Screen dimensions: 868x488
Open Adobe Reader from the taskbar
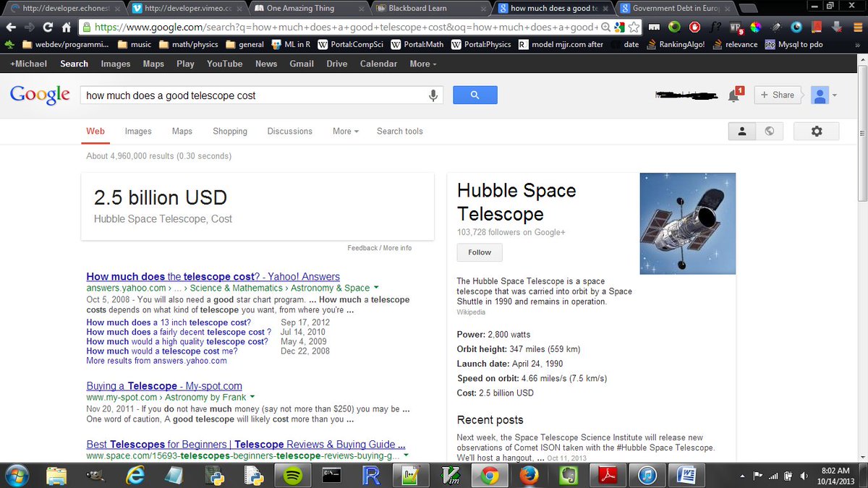pyautogui.click(x=608, y=475)
